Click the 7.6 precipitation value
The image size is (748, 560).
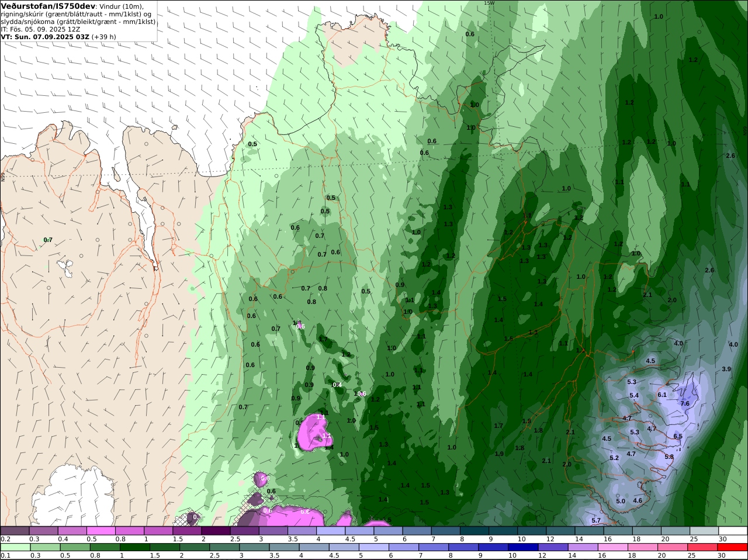pyautogui.click(x=685, y=404)
